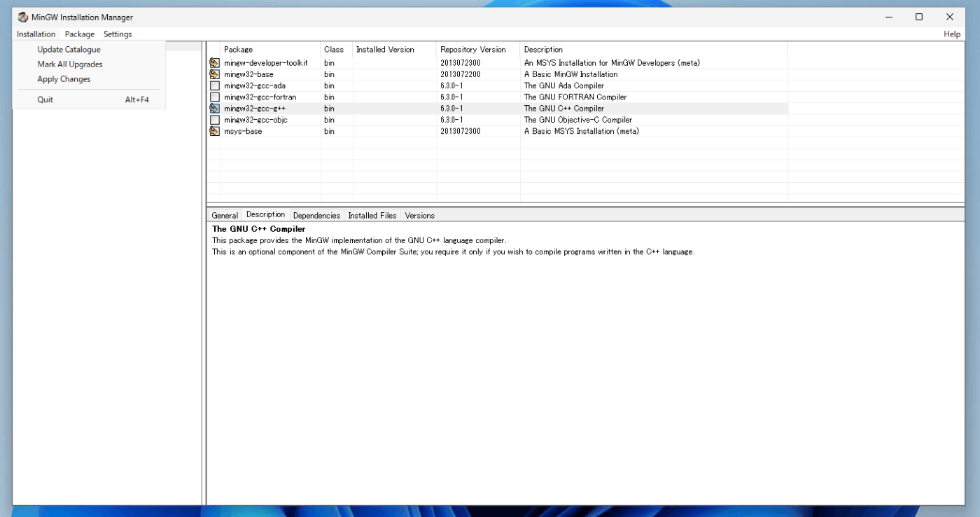
Task: Switch to the Dependencies tab
Action: click(x=316, y=215)
